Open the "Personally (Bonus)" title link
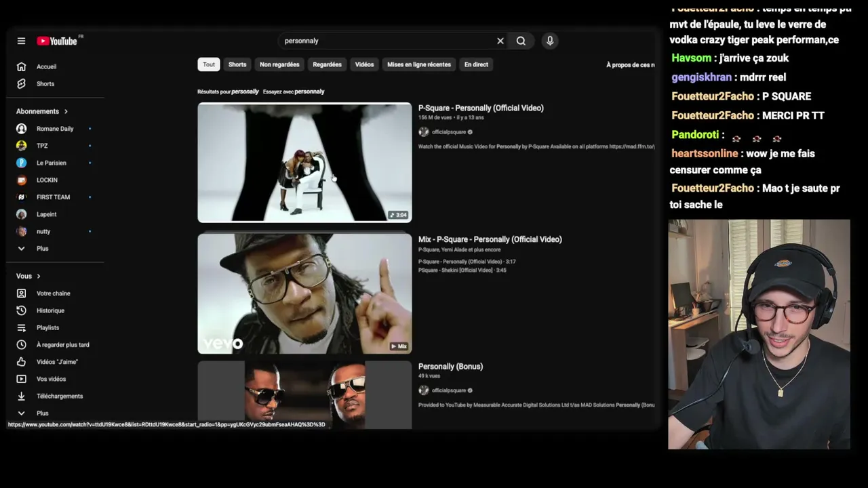Viewport: 868px width, 488px height. click(450, 367)
